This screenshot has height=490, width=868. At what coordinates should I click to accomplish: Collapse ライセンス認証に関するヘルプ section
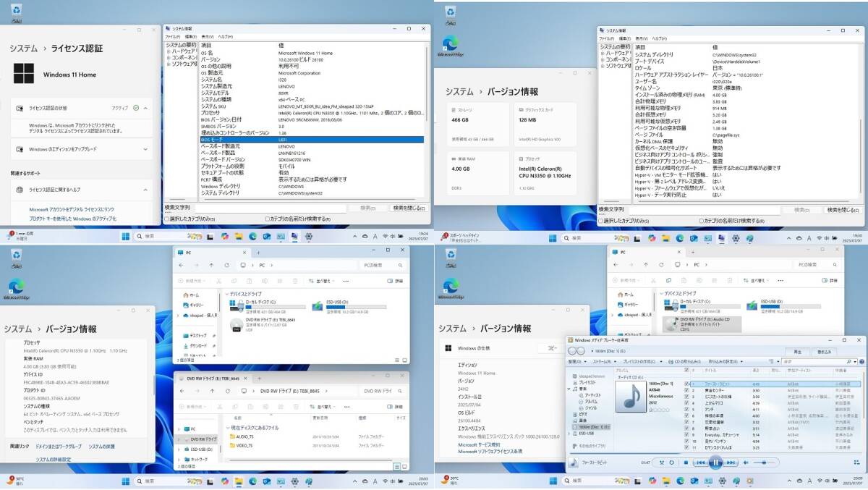pos(145,190)
